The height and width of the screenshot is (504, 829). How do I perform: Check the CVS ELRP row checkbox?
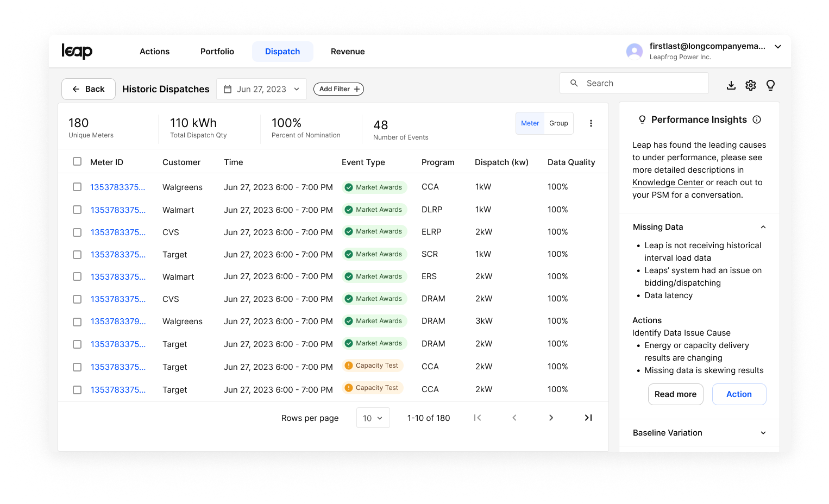click(77, 232)
